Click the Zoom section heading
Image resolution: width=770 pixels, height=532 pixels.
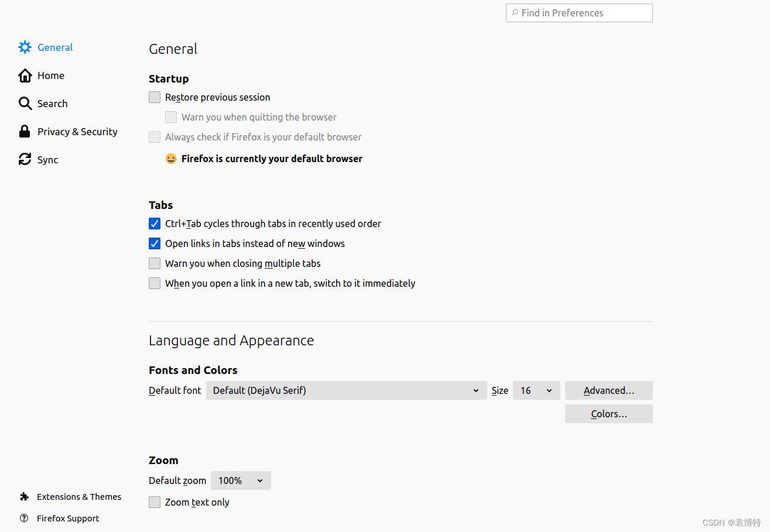pos(163,460)
